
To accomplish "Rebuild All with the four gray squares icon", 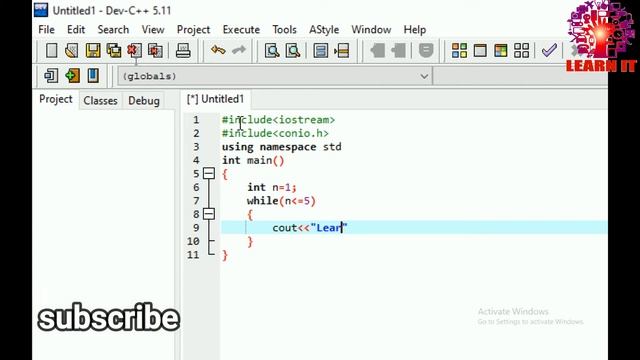I will [521, 51].
